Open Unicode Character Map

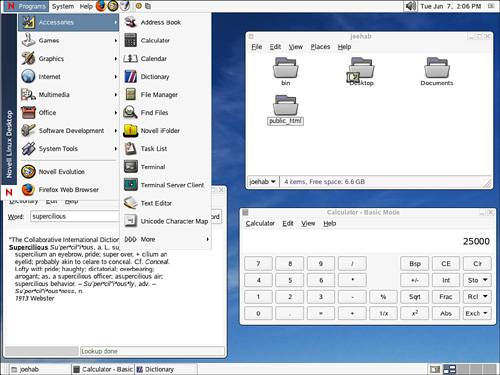[166, 221]
